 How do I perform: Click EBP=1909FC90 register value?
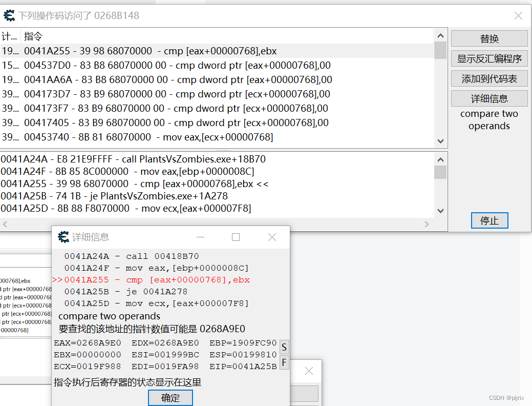pos(243,343)
